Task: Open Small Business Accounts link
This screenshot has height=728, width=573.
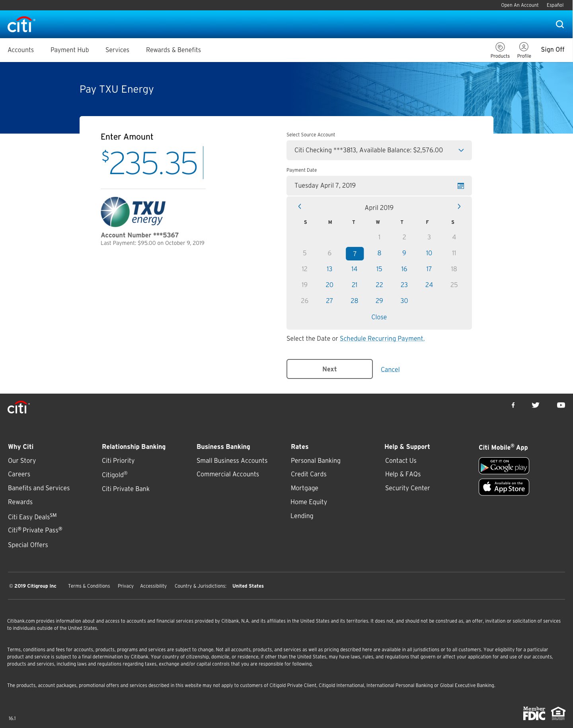Action: pos(232,460)
